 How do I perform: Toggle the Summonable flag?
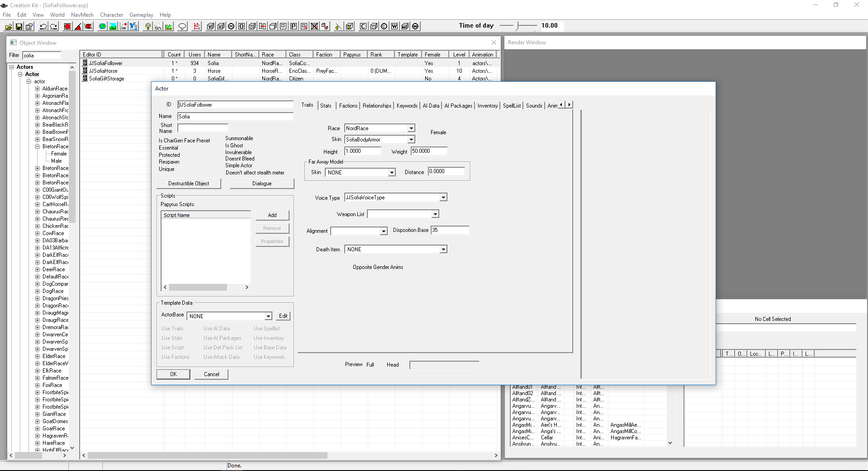pyautogui.click(x=239, y=138)
